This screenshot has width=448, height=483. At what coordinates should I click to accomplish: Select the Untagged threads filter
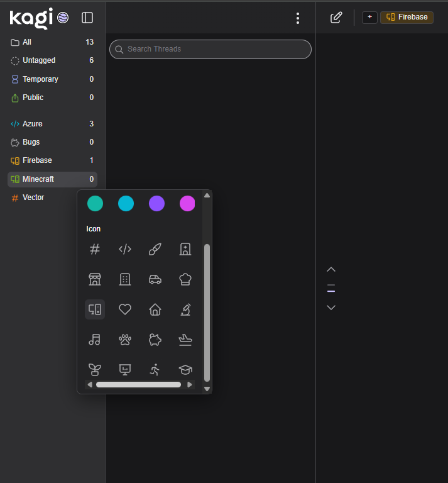pyautogui.click(x=39, y=60)
